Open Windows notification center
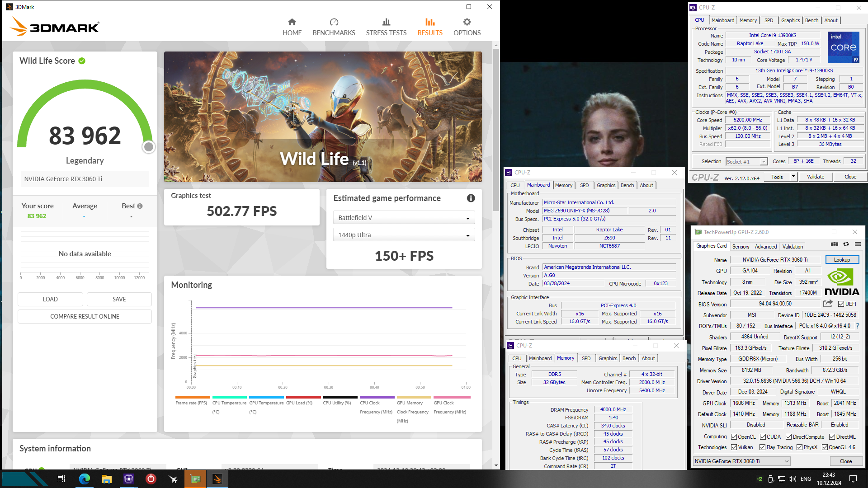Viewport: 868px width, 488px height. point(853,479)
